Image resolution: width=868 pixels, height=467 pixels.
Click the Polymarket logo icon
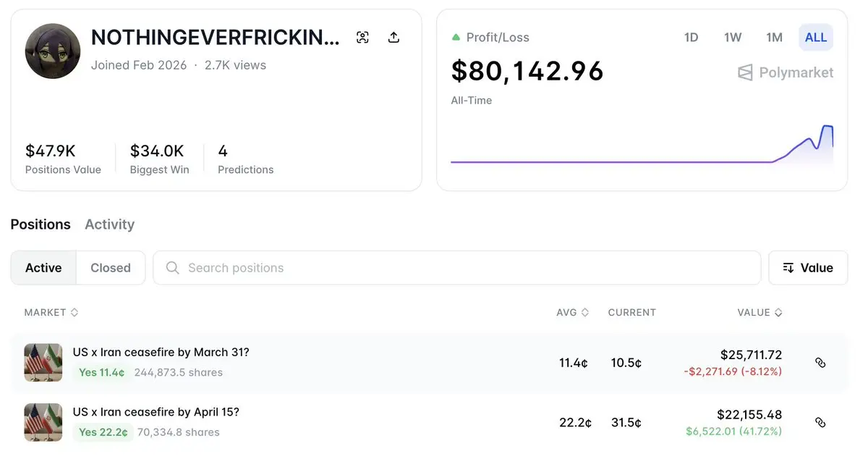pyautogui.click(x=745, y=72)
